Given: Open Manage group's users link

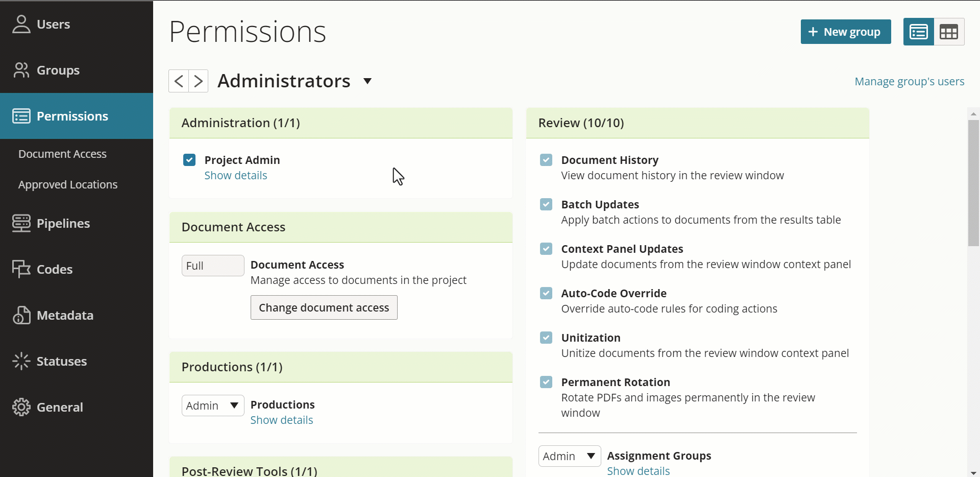Looking at the screenshot, I should (909, 81).
